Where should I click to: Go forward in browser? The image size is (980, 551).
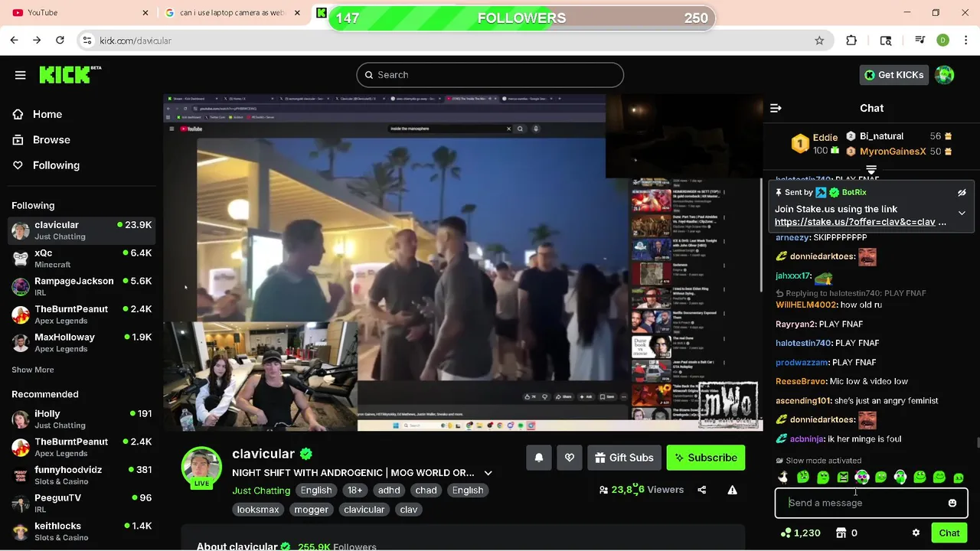(37, 41)
